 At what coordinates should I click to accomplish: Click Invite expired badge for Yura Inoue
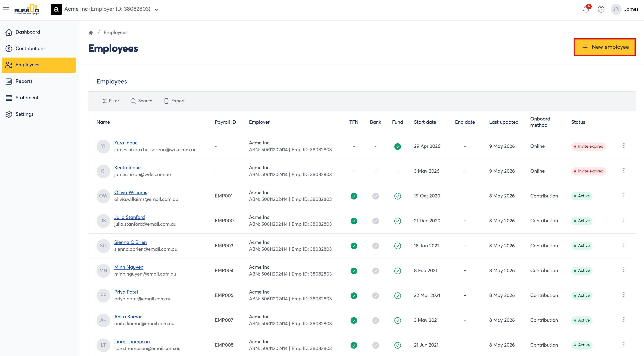coord(588,147)
